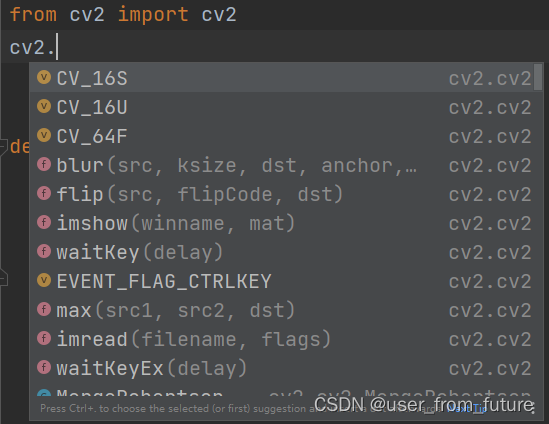Click the lower fold marker in the gutter
The image size is (549, 424).
coord(3,278)
